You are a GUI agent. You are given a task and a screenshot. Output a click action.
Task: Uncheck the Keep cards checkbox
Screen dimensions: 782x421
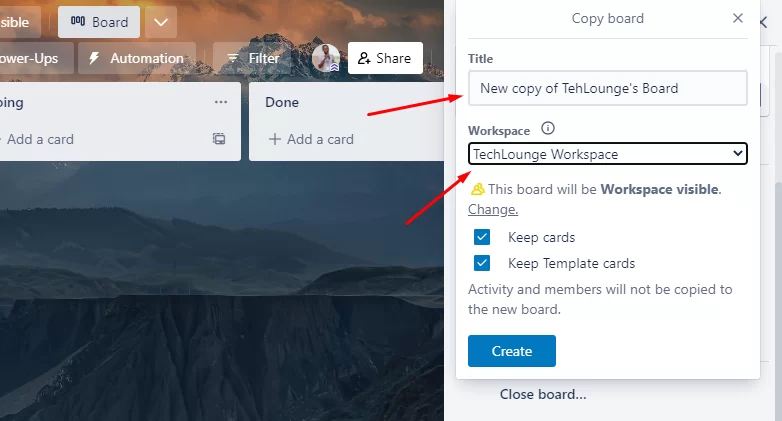(x=482, y=237)
